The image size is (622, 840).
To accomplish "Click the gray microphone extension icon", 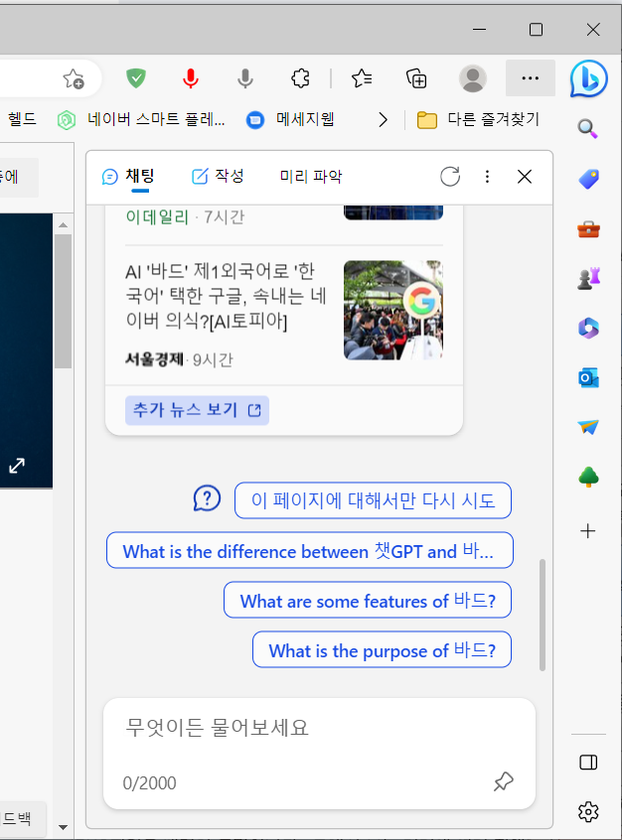I will (245, 78).
